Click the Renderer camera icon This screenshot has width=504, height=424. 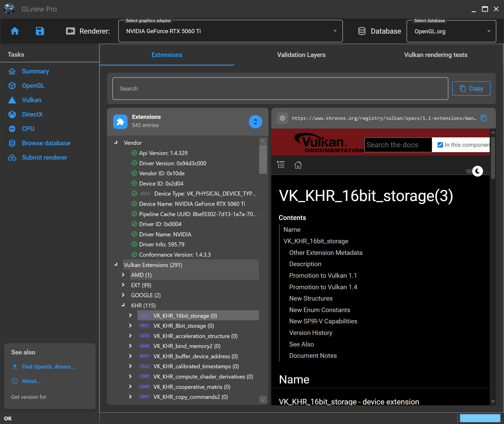pyautogui.click(x=70, y=31)
